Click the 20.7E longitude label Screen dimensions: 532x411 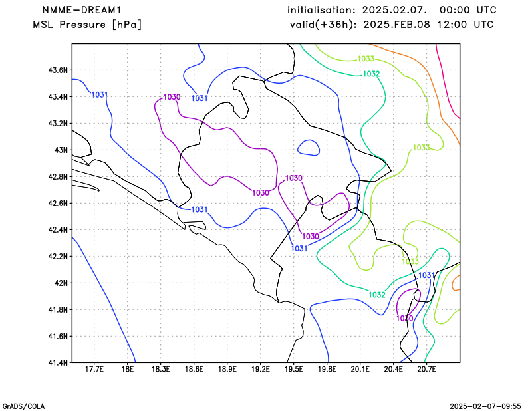(426, 370)
